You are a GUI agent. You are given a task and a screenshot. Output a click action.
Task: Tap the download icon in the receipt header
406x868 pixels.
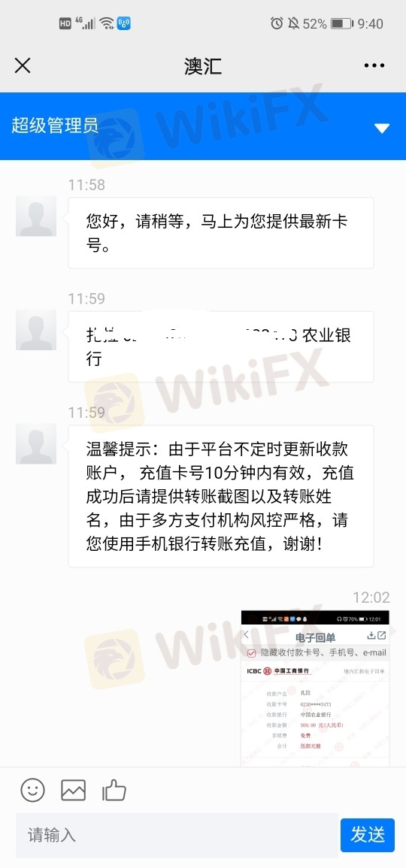(371, 636)
